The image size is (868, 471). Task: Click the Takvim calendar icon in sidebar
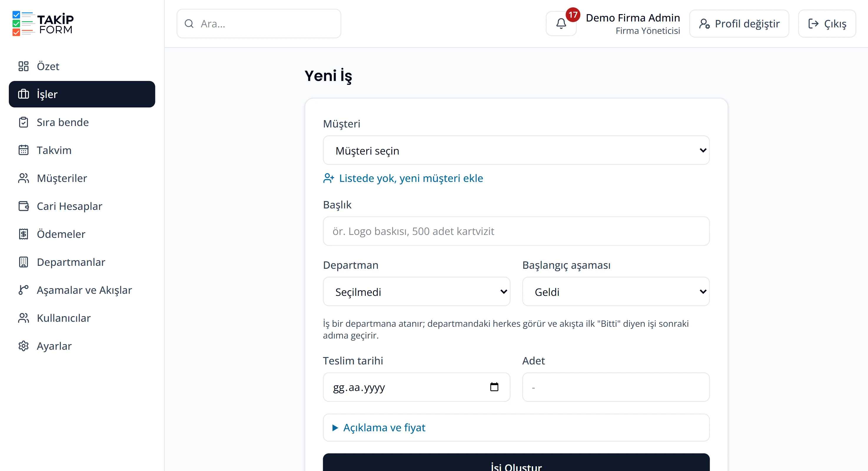23,150
